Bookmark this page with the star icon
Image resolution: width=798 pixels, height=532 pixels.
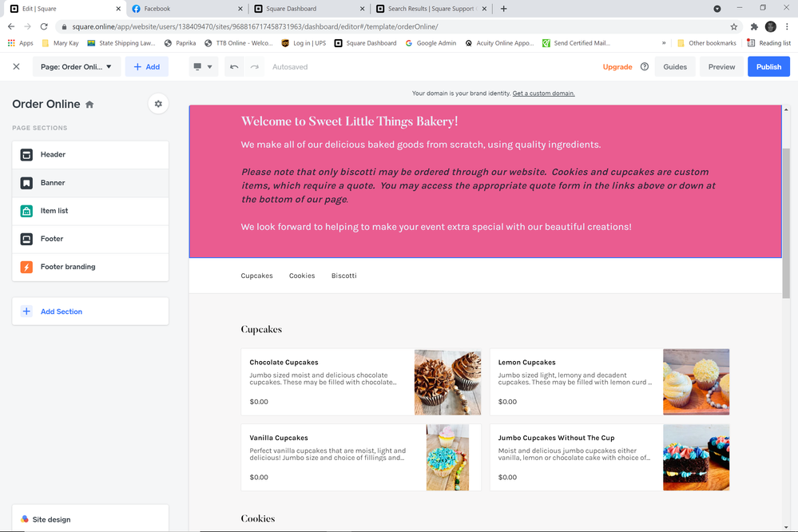tap(734, 26)
